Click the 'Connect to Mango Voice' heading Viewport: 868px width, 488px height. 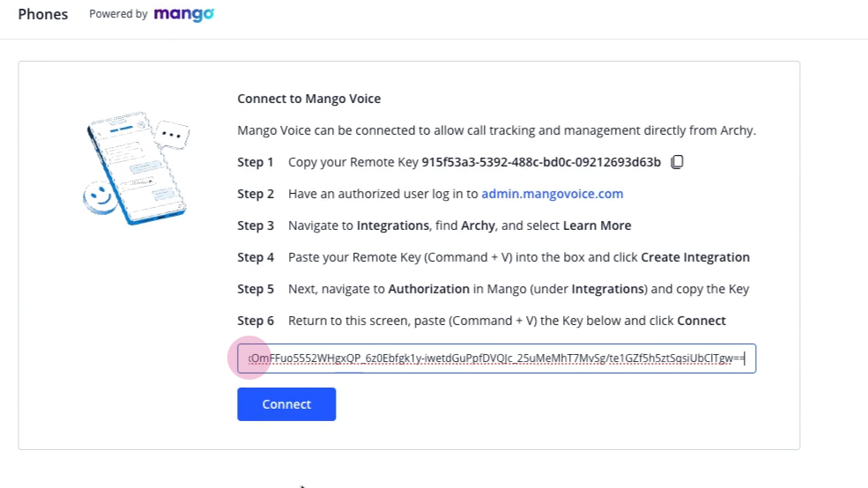tap(309, 99)
